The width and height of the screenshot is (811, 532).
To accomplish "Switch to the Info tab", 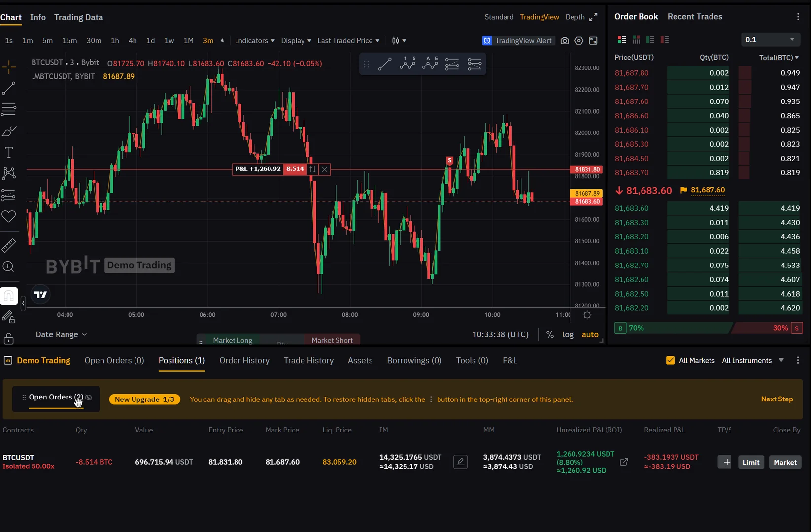I will [x=38, y=17].
